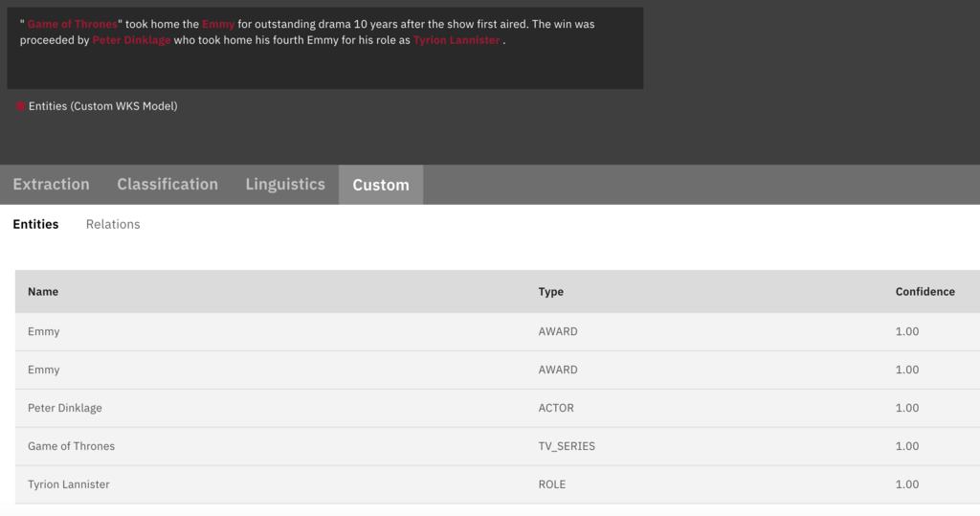
Task: Click highlighted Game of Thrones in text
Action: point(73,24)
